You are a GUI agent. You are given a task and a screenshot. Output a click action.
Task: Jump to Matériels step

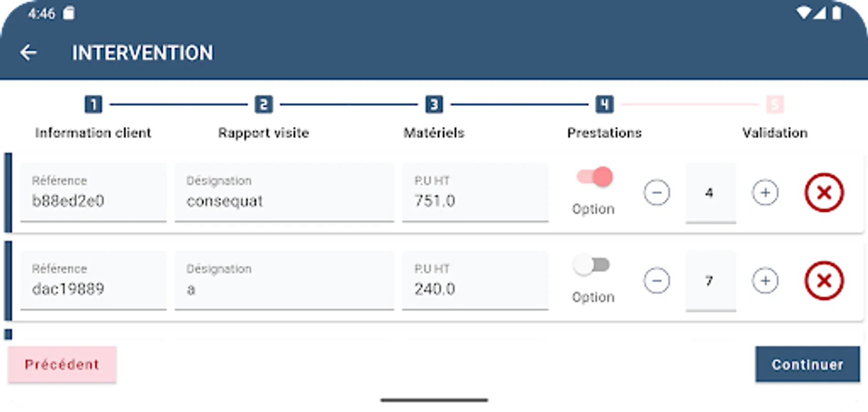[434, 133]
